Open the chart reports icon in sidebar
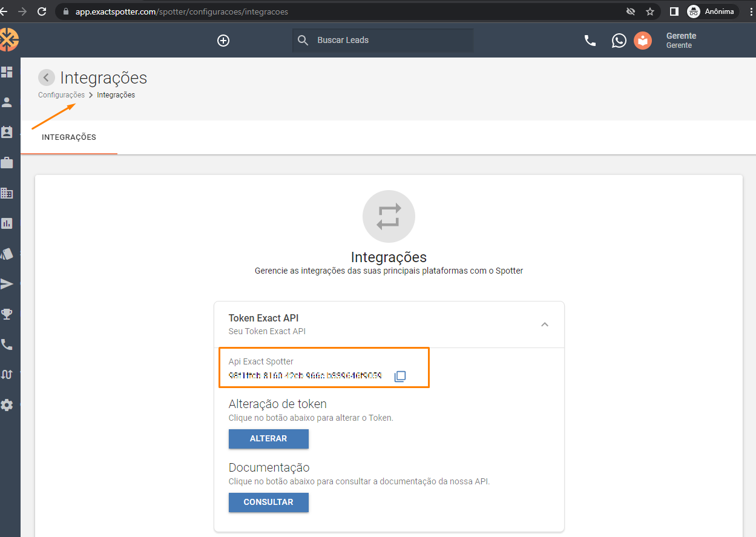756x537 pixels. [x=7, y=223]
